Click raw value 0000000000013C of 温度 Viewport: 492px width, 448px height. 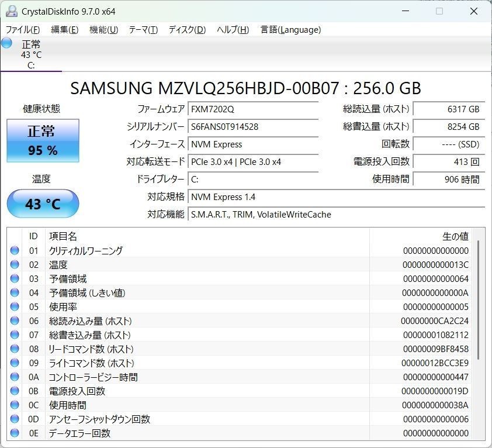435,264
